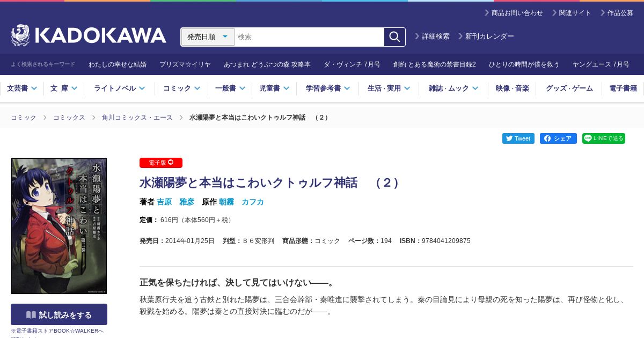Click the book cover thumbnail

point(59,226)
